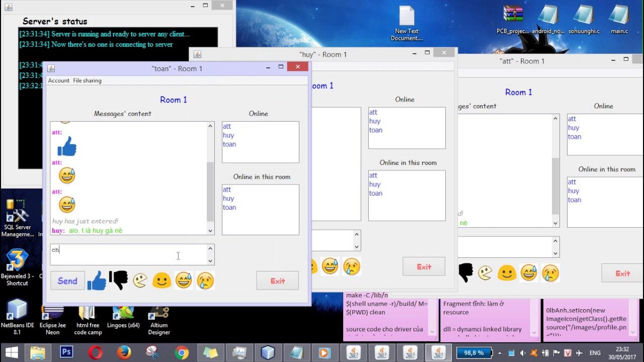Image resolution: width=644 pixels, height=362 pixels.
Task: Click att window messages scrollbar up arrow
Action: click(x=555, y=119)
